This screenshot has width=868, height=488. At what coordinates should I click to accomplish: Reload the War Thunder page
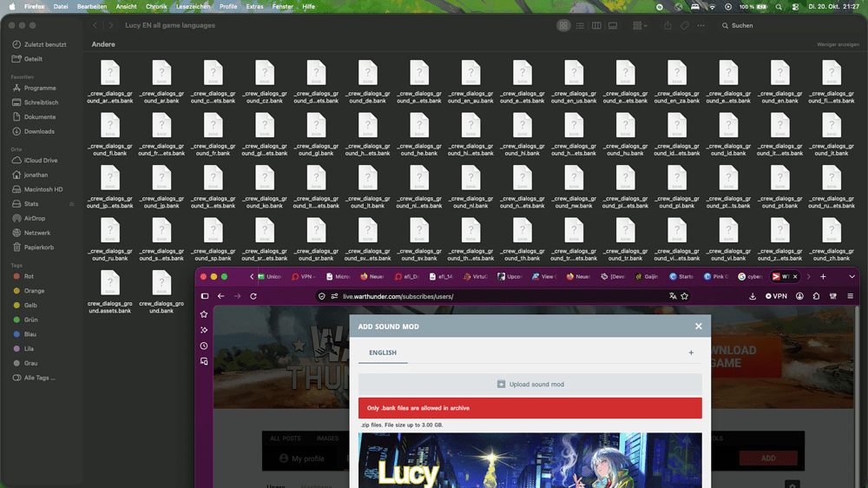pyautogui.click(x=253, y=296)
